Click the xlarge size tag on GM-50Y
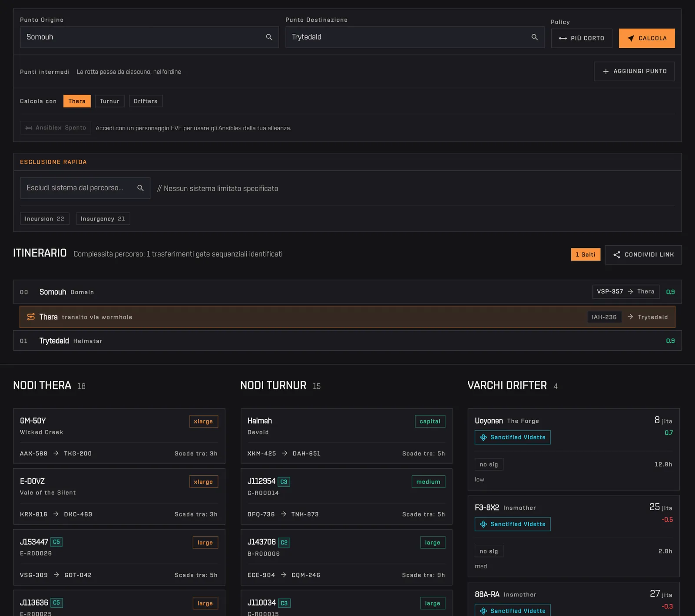 [x=204, y=422]
